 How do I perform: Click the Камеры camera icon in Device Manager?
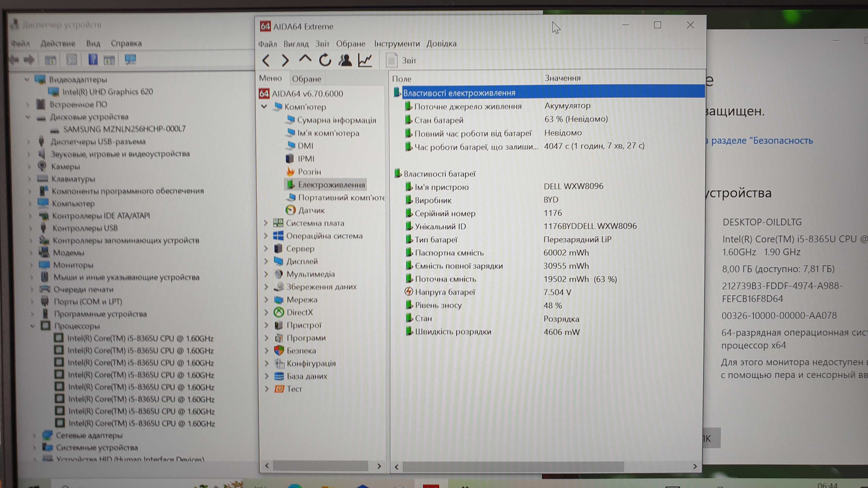point(42,166)
